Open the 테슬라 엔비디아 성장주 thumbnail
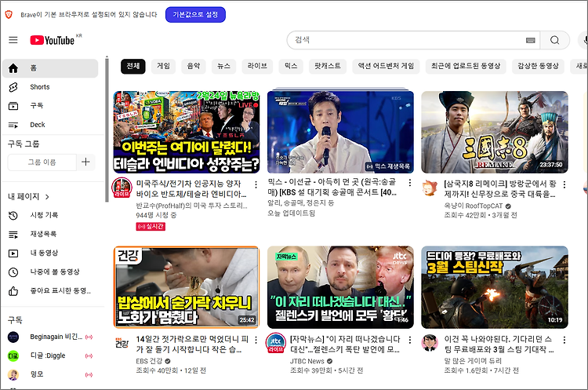The height and width of the screenshot is (390, 588). pos(187,132)
